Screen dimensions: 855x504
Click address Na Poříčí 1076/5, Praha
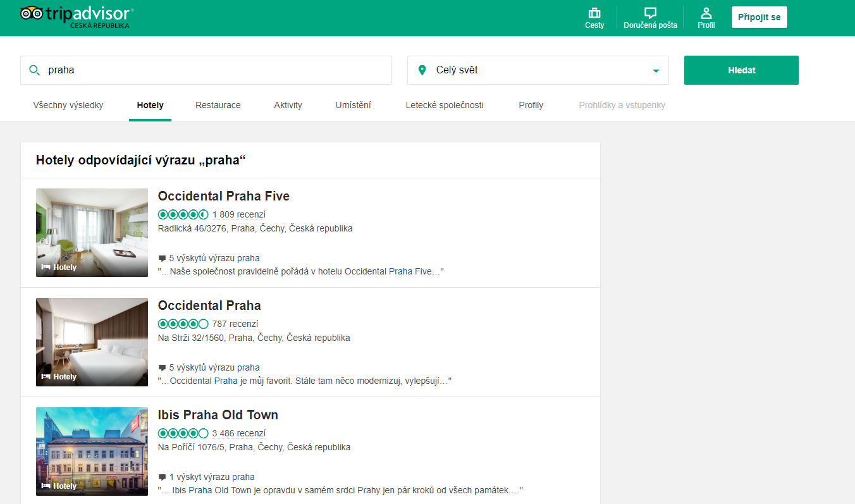point(254,447)
